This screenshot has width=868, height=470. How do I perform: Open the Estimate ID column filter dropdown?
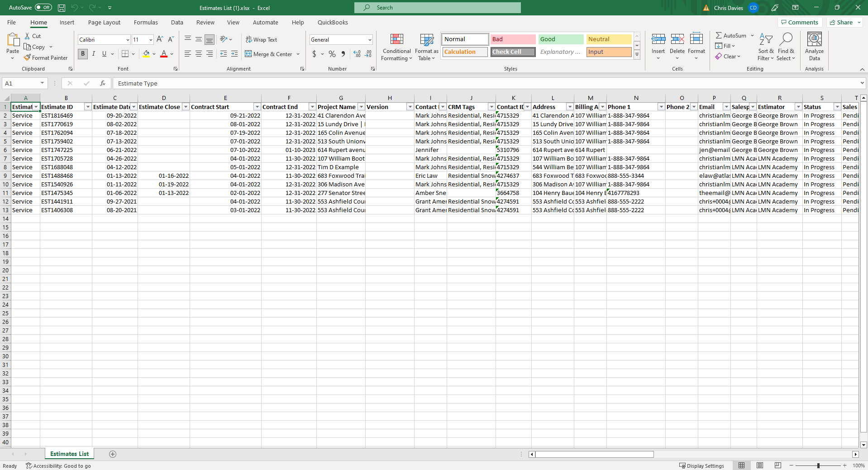(88, 107)
